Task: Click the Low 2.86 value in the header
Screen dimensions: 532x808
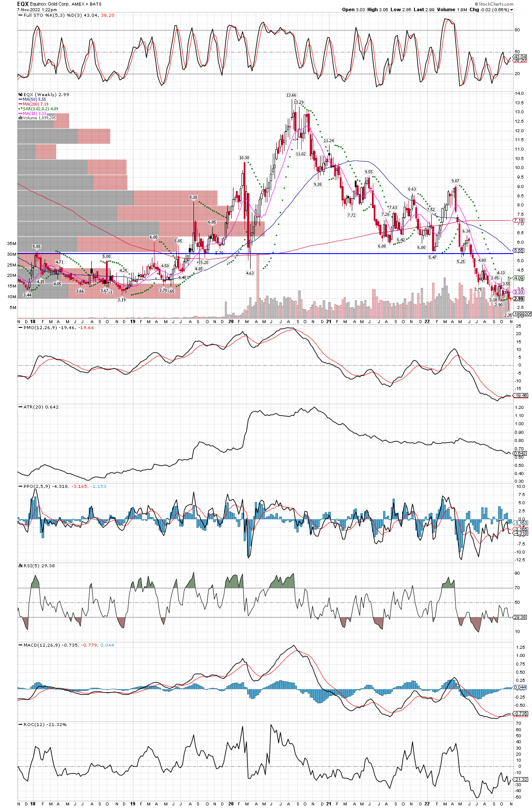Action: [401, 9]
